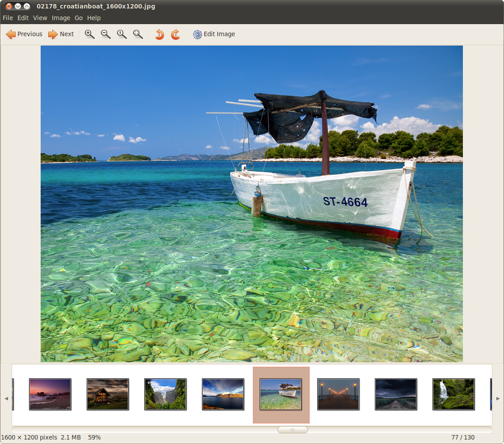Open the Help menu

tap(94, 18)
